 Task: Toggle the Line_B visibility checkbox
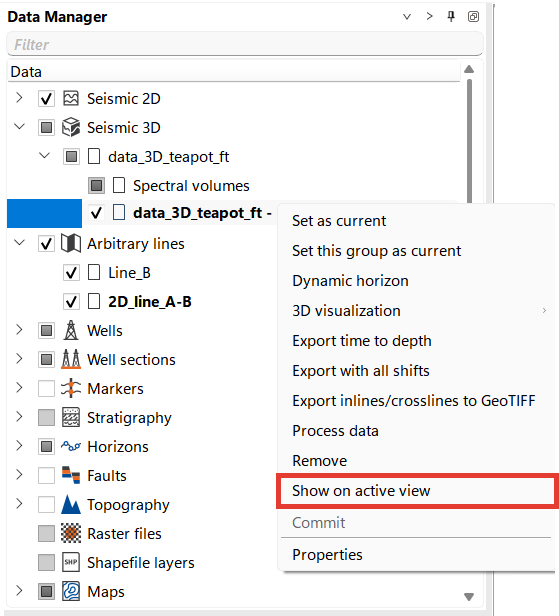point(71,273)
